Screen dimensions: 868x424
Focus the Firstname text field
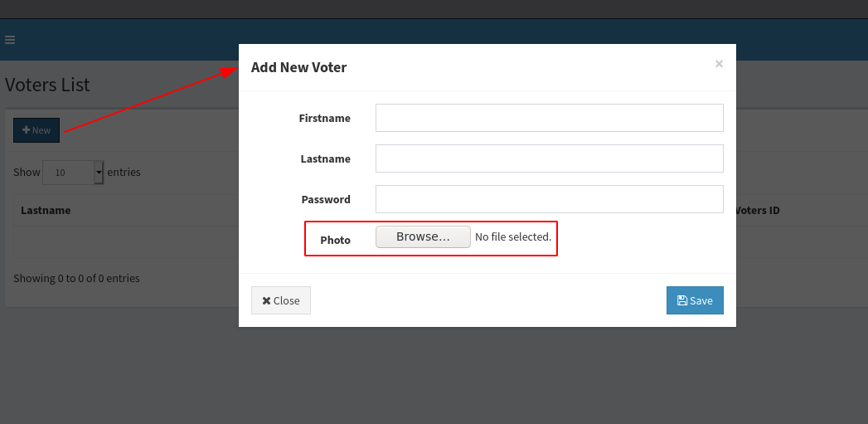549,118
